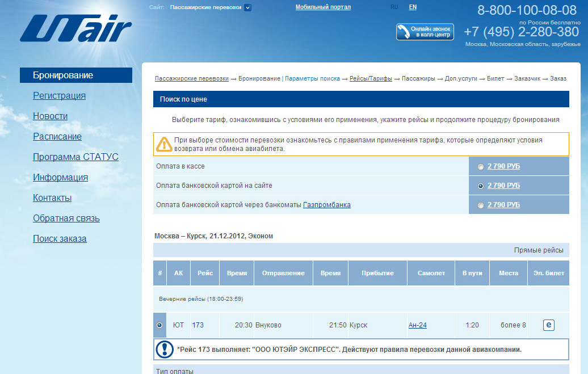Open 'Контакты' in the sidebar
The image size is (588, 374).
52,197
